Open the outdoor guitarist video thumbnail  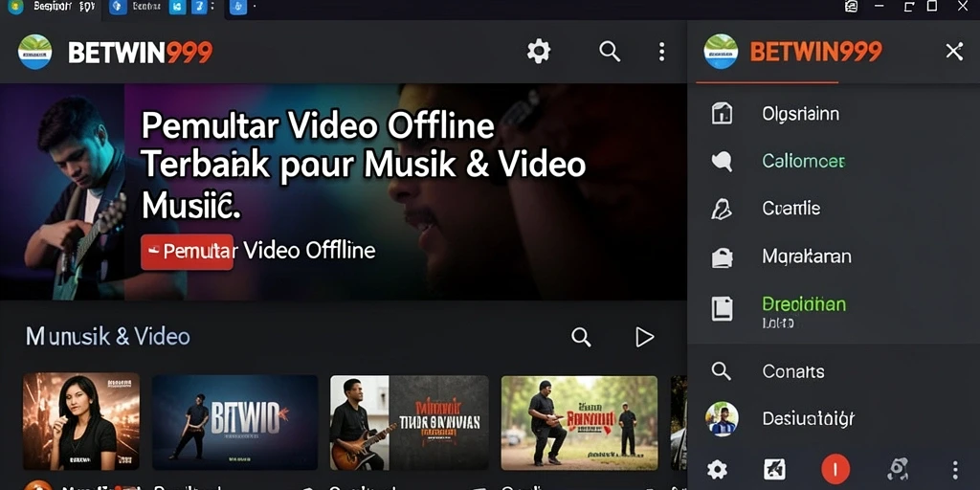click(x=579, y=422)
